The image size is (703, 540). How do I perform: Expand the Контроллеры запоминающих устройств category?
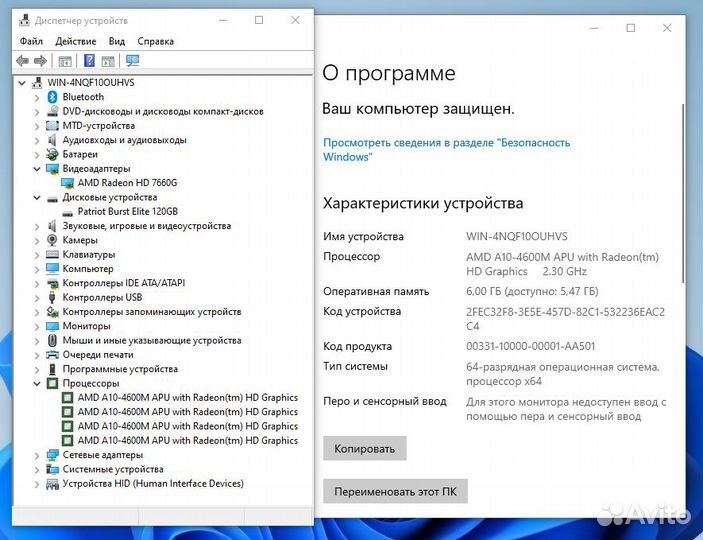pos(37,312)
